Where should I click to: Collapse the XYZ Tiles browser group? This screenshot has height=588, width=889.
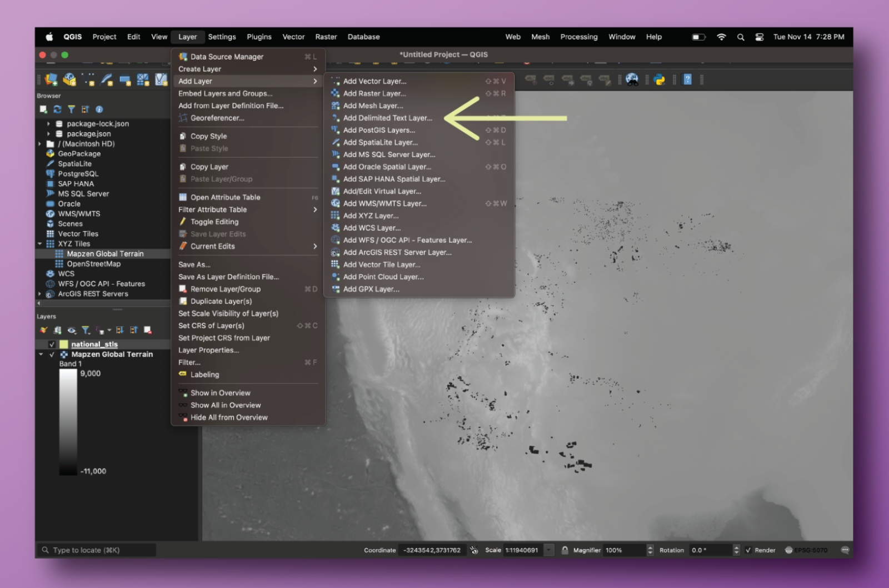coord(39,244)
